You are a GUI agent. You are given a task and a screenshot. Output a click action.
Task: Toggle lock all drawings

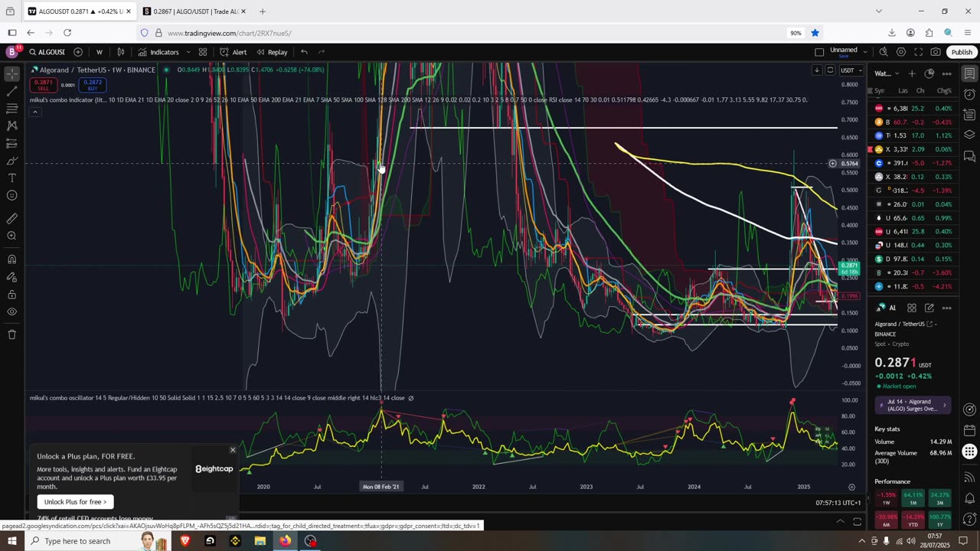(11, 295)
